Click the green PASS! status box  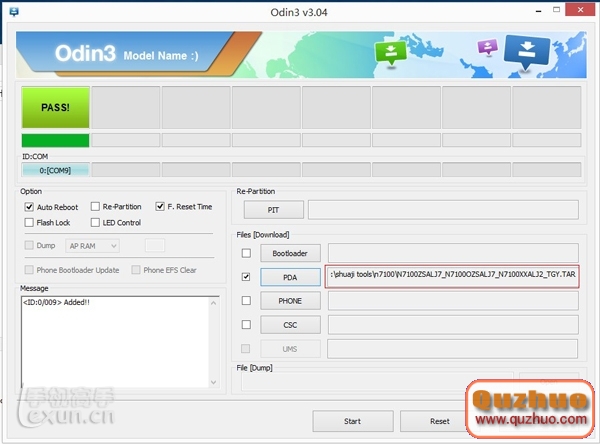point(55,107)
